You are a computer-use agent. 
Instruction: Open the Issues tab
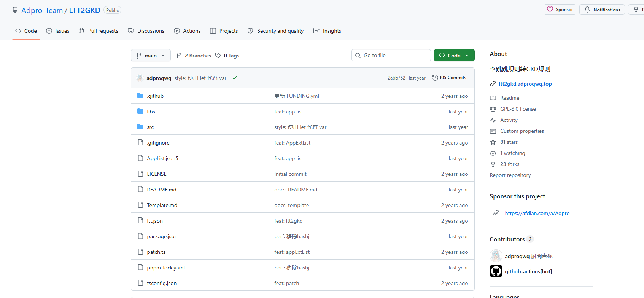58,31
